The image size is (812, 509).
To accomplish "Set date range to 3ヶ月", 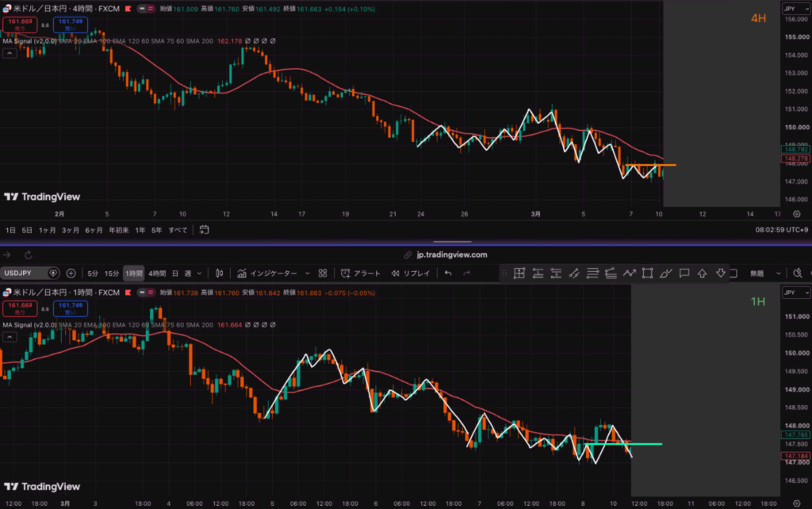I will click(71, 230).
